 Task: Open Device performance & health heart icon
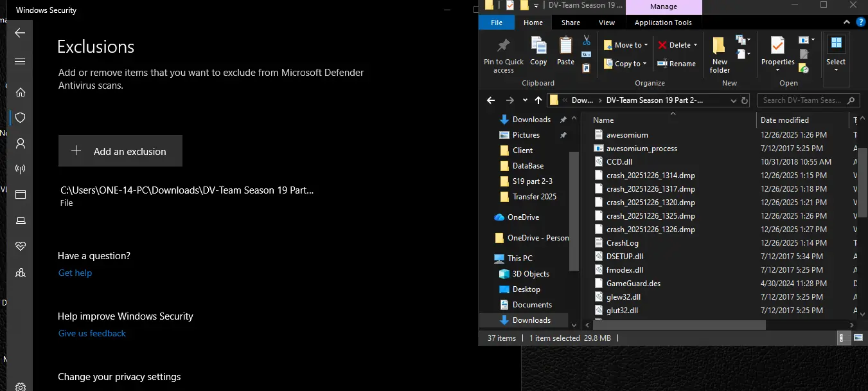(20, 246)
